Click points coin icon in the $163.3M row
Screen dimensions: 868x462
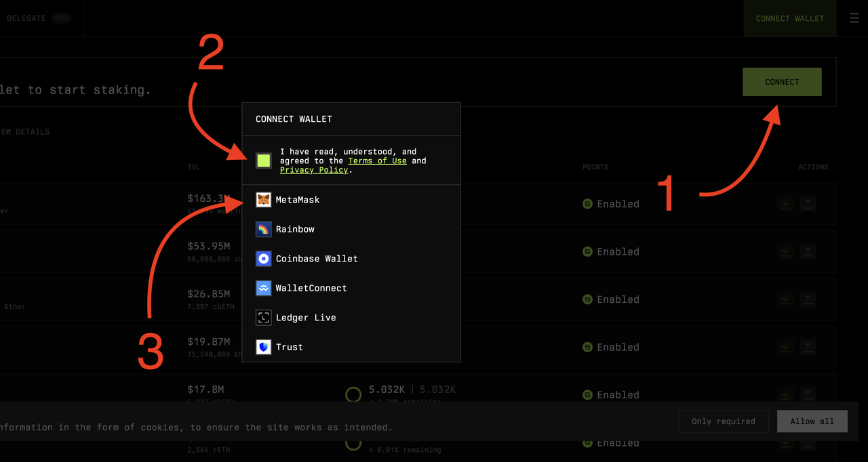[x=588, y=204]
